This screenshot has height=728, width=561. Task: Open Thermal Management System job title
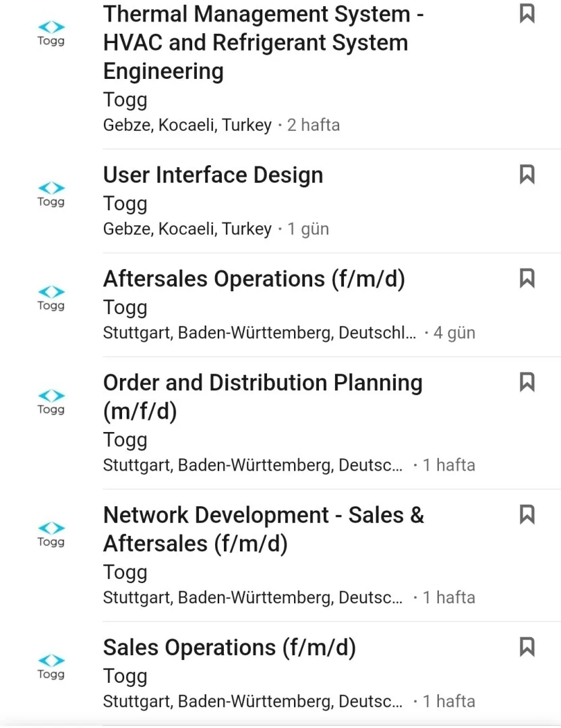click(x=263, y=42)
